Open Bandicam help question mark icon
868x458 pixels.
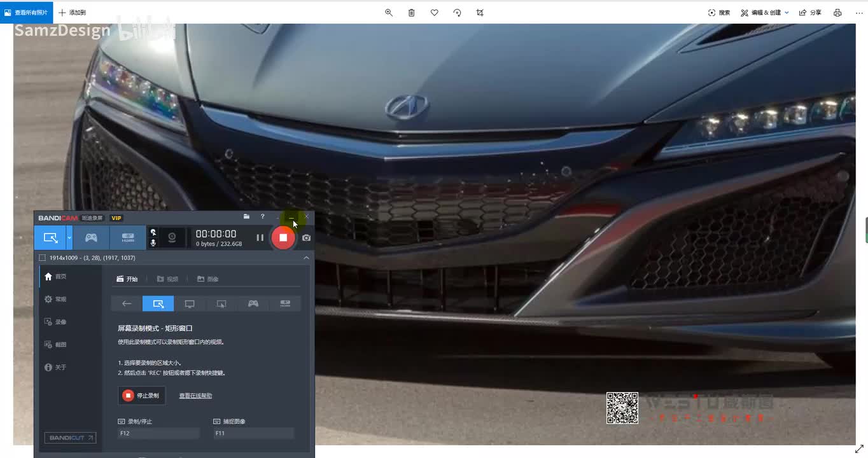(262, 217)
